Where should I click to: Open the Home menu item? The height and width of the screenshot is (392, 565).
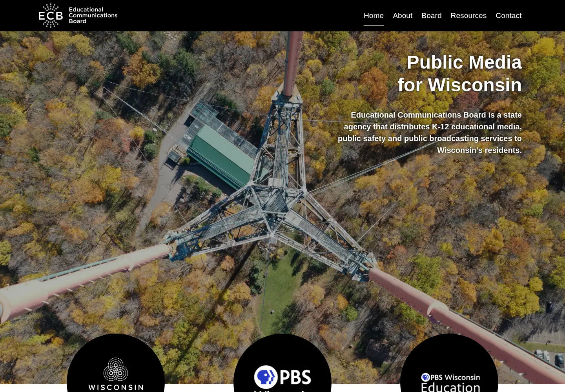pos(374,16)
